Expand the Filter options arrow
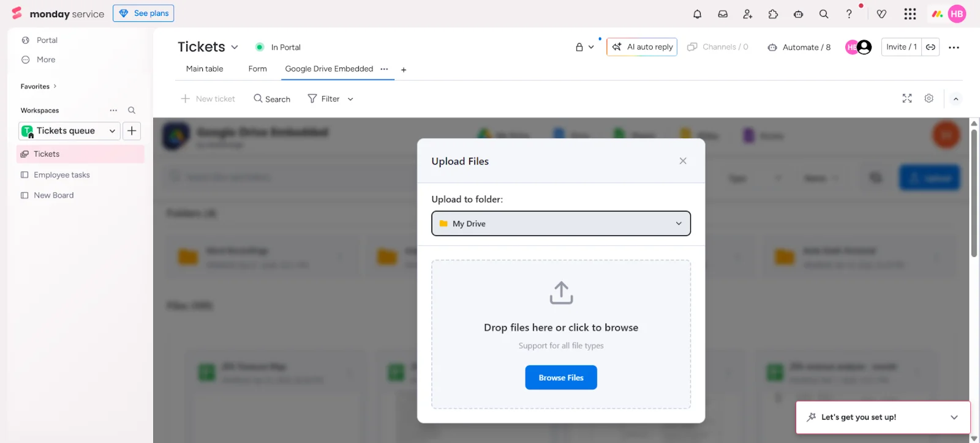 tap(350, 99)
